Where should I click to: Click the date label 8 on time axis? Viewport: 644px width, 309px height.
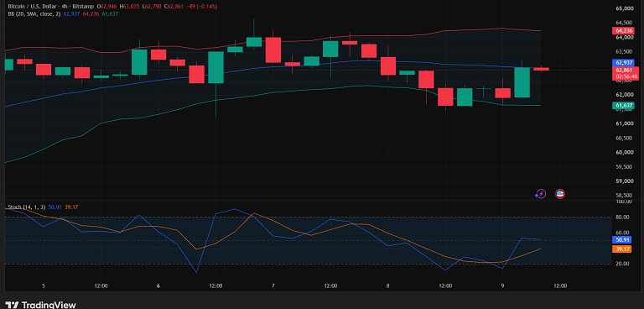point(387,286)
